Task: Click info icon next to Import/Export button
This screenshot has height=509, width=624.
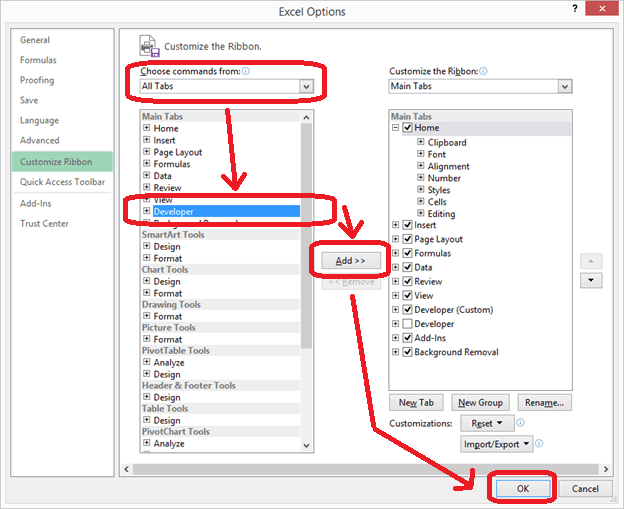Action: 539,443
